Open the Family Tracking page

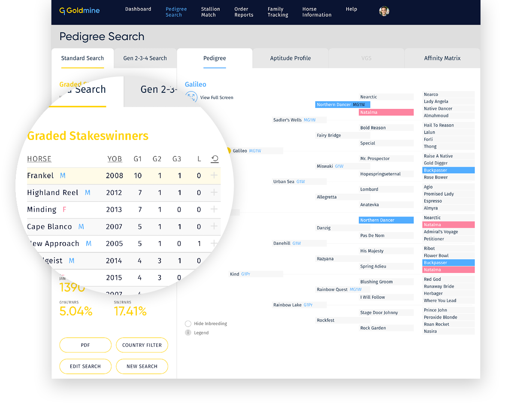278,12
